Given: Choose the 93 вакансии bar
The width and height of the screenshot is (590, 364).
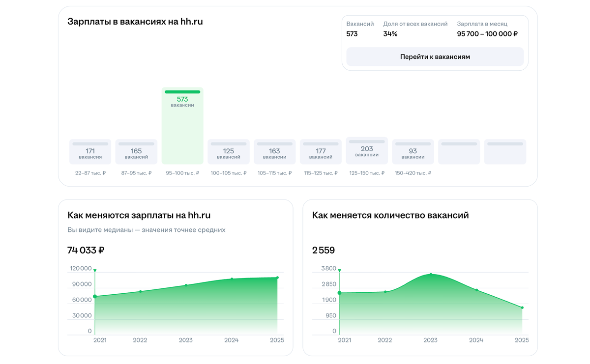Looking at the screenshot, I should coord(413,152).
